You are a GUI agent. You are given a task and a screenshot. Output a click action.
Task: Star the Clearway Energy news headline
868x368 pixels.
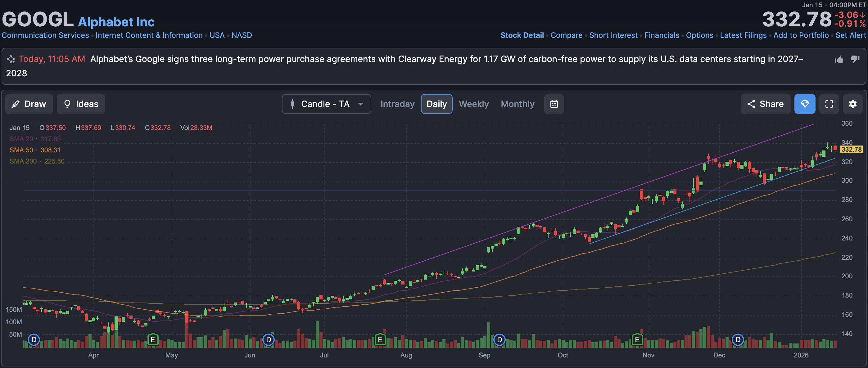pyautogui.click(x=11, y=59)
